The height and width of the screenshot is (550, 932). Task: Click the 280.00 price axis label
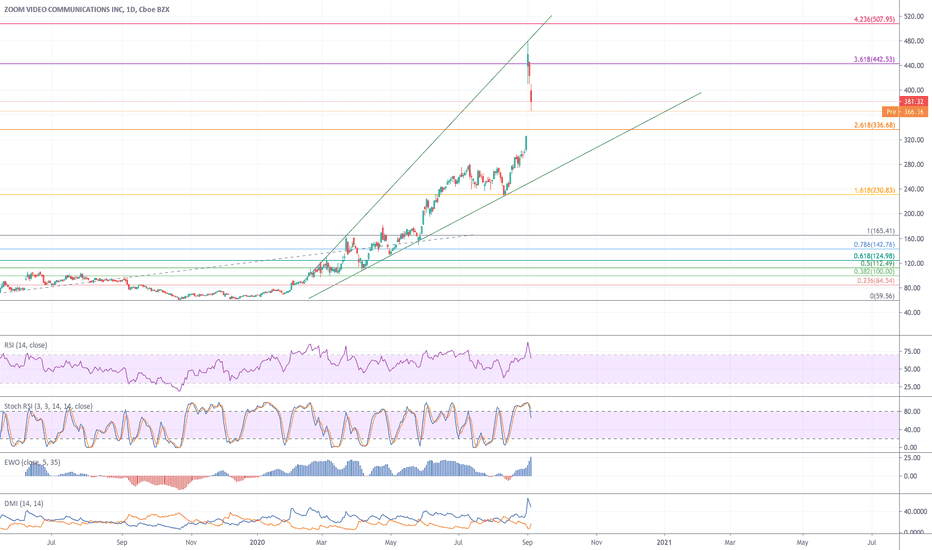(914, 164)
